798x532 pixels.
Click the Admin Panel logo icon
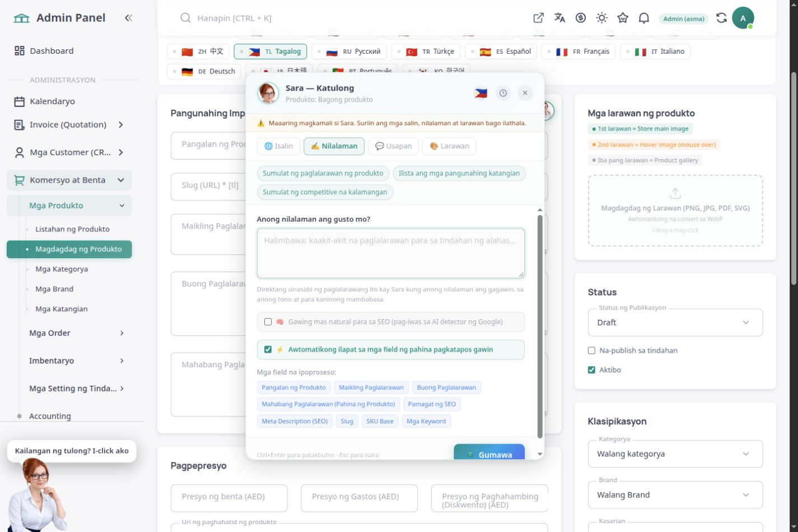pos(21,18)
